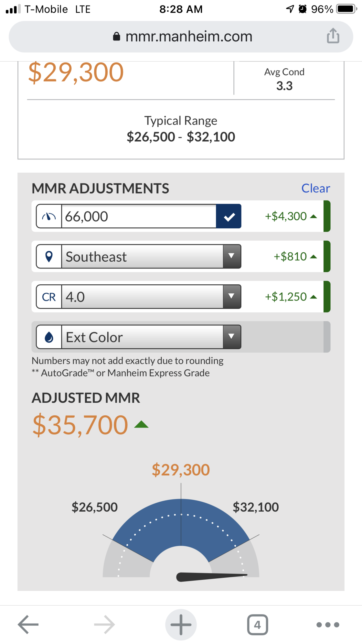
Task: Go back with the browser back arrow
Action: click(x=28, y=624)
